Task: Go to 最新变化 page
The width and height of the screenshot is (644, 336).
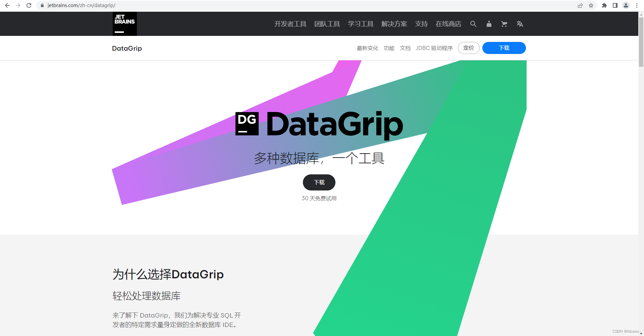Action: coord(367,48)
